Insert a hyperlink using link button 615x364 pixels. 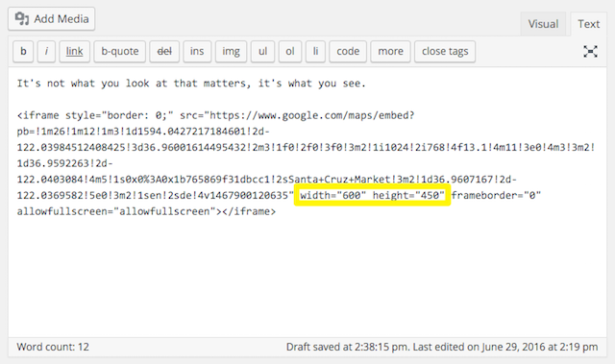click(x=75, y=51)
